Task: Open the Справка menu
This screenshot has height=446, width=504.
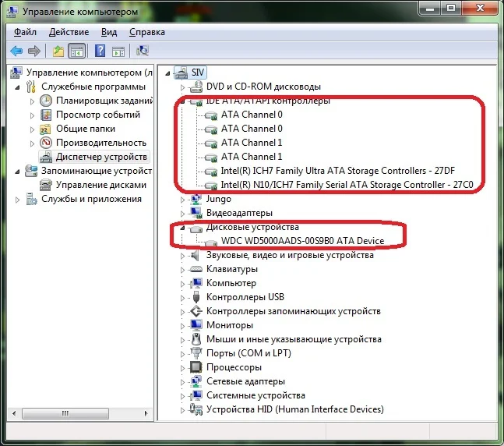Action: point(147,32)
